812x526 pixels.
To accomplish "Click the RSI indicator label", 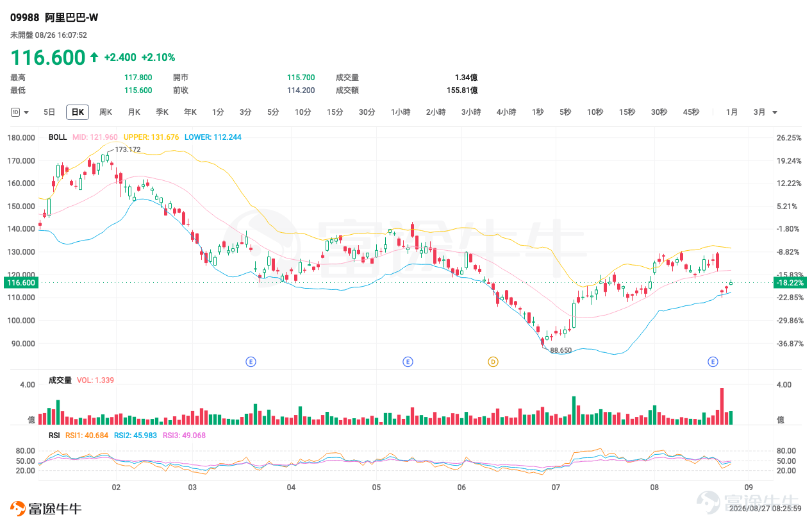I will 54,436.
